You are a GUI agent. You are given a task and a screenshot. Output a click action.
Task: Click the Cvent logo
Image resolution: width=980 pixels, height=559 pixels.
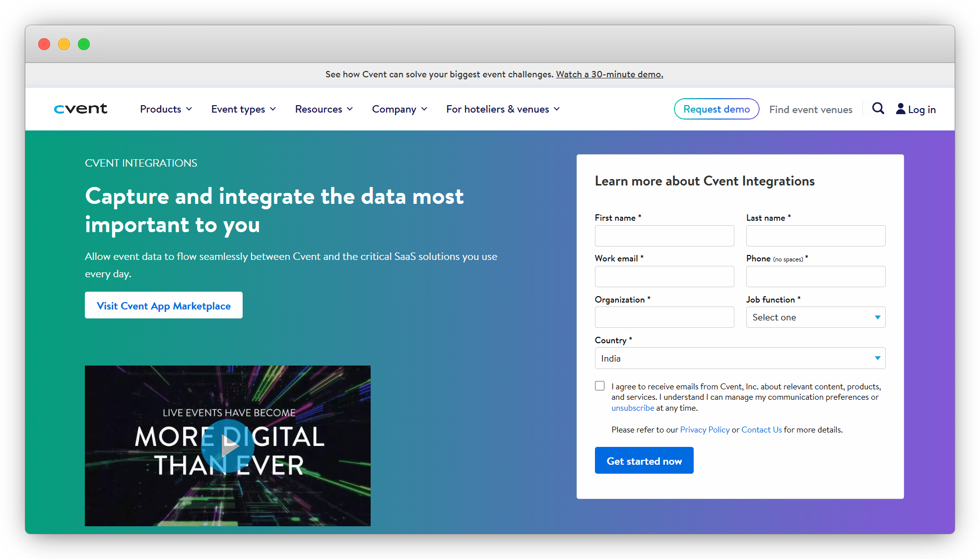(x=80, y=109)
